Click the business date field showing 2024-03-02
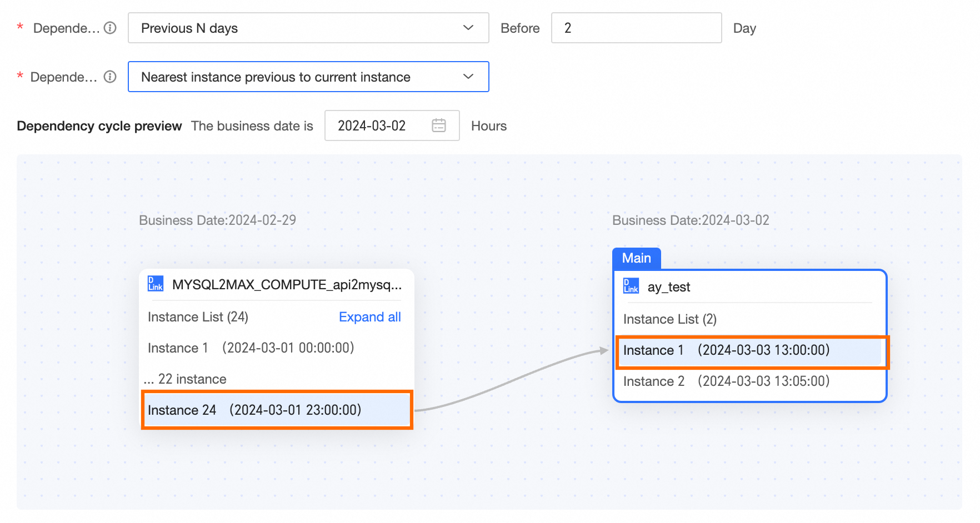Image resolution: width=980 pixels, height=523 pixels. click(392, 125)
